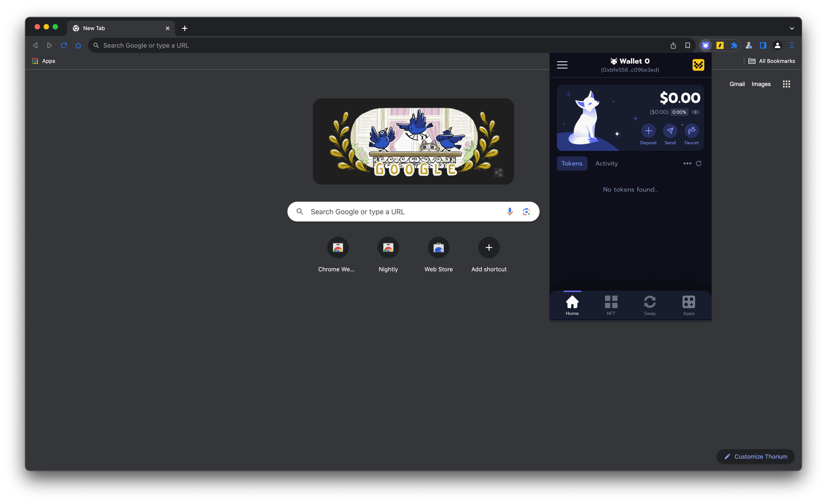Click Add shortcut
The width and height of the screenshot is (827, 504).
tap(489, 255)
